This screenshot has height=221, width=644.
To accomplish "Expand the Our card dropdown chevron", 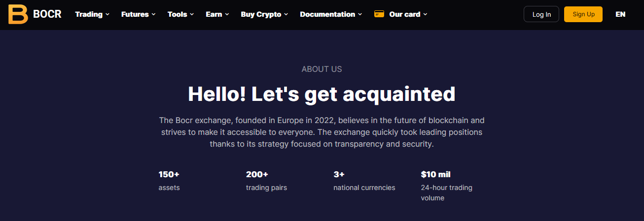I will pyautogui.click(x=425, y=15).
